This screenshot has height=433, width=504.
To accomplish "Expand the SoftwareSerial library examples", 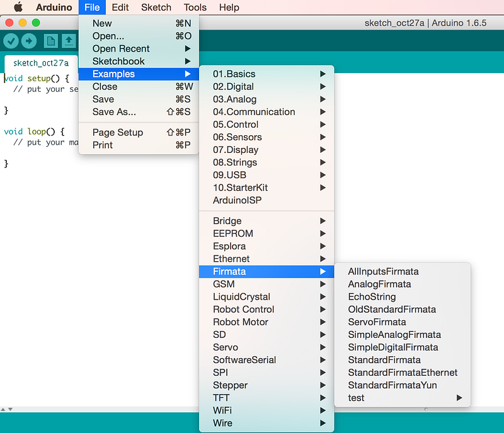I will coord(266,360).
